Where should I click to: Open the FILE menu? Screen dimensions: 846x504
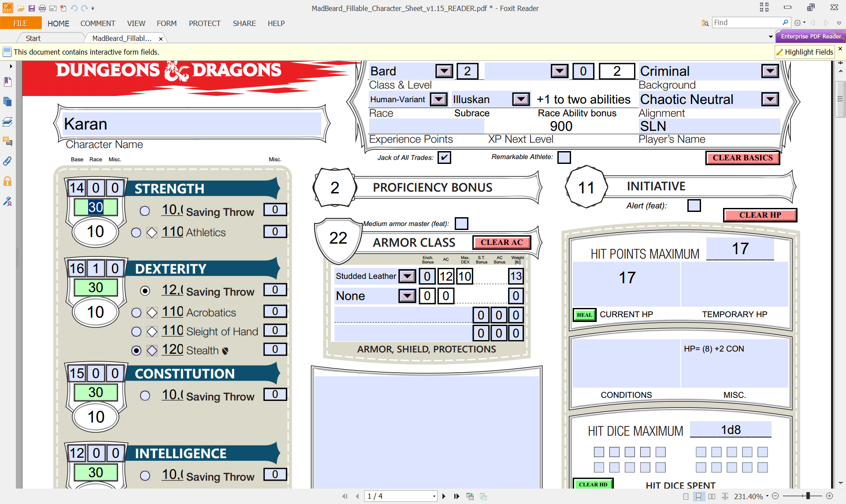(x=21, y=23)
